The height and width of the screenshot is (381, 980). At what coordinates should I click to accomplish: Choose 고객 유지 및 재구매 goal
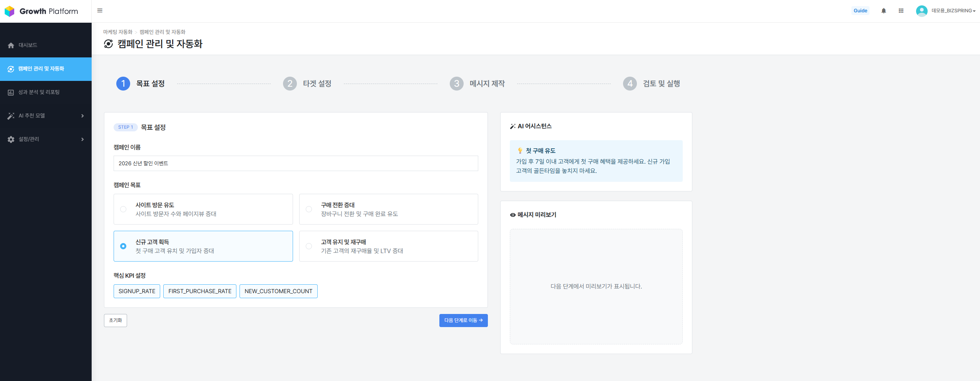[x=309, y=246]
